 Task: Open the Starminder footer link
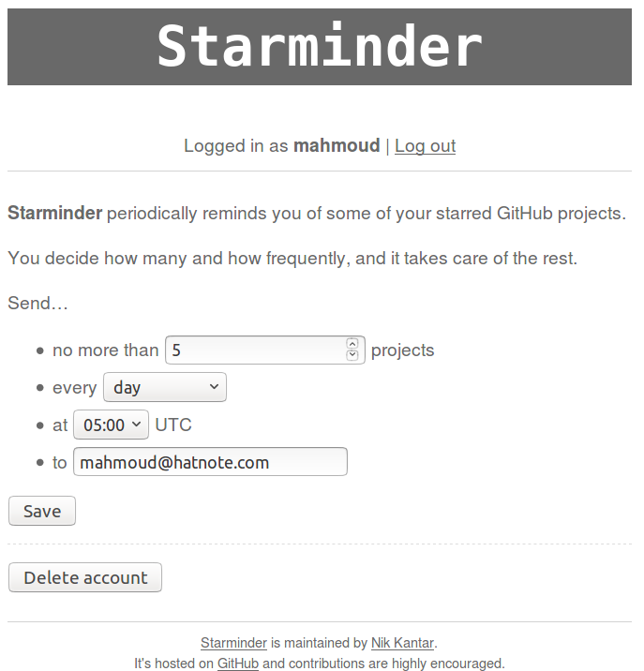pyautogui.click(x=233, y=643)
